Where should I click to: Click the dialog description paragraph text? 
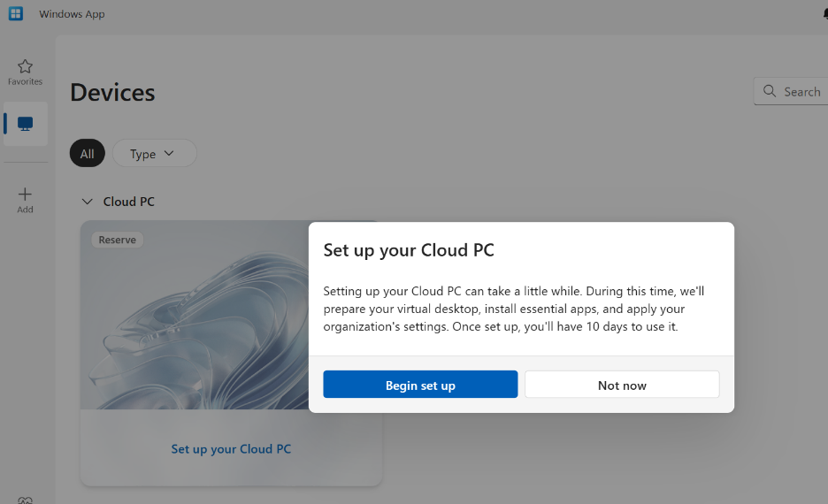514,309
